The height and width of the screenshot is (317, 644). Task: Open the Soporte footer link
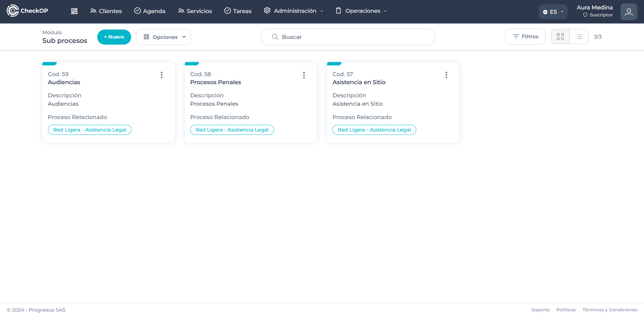(x=540, y=310)
